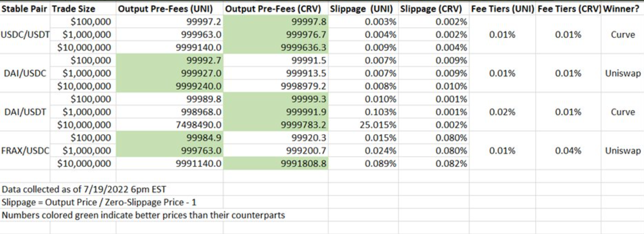This screenshot has width=644, height=234.
Task: Click the "Stable Pair" header cell
Action: coord(24,9)
